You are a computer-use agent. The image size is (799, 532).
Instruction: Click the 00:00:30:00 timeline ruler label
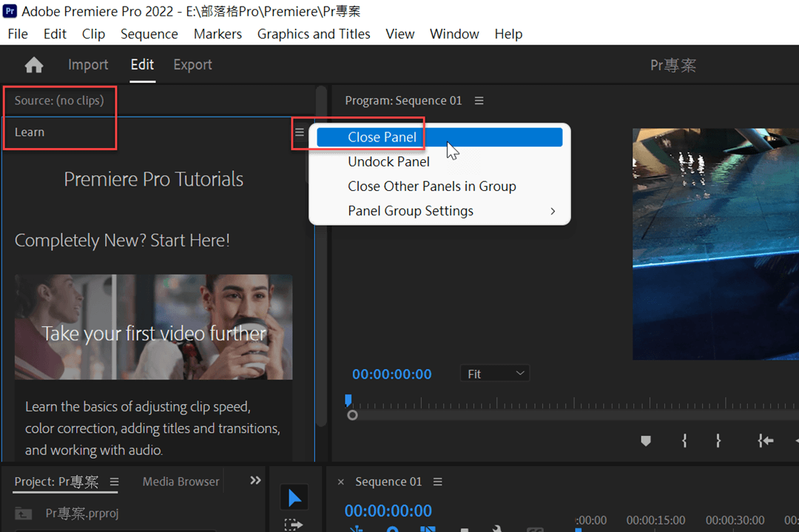click(x=735, y=520)
